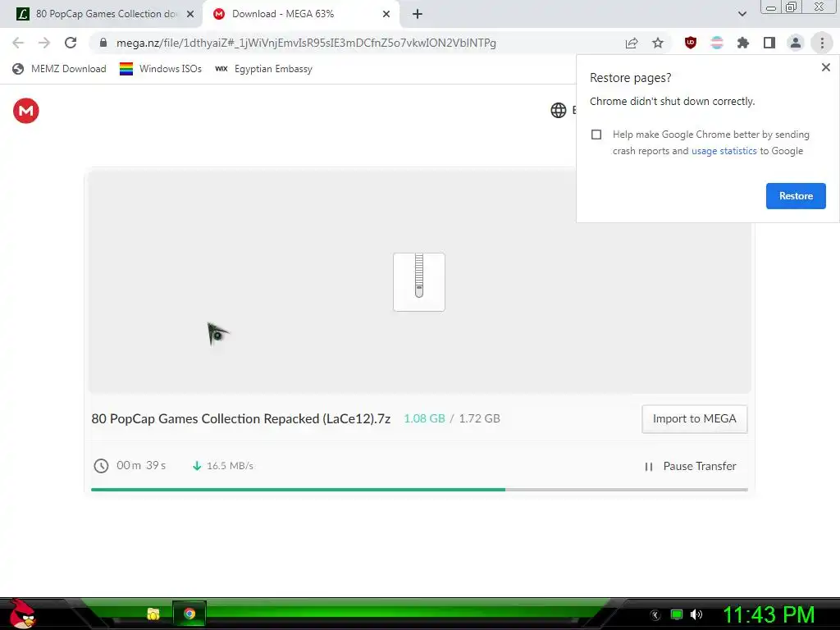The height and width of the screenshot is (630, 840).
Task: Go back to the previous page
Action: click(18, 43)
